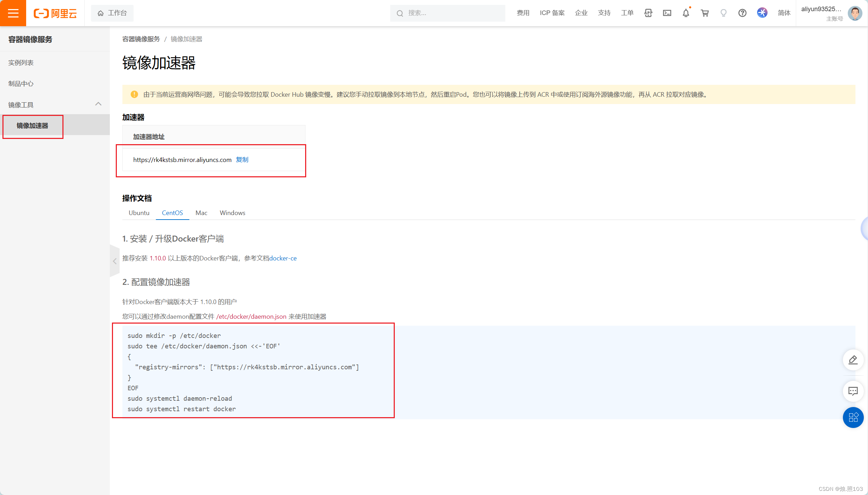
Task: Click the lightbulb suggestions icon
Action: (723, 13)
